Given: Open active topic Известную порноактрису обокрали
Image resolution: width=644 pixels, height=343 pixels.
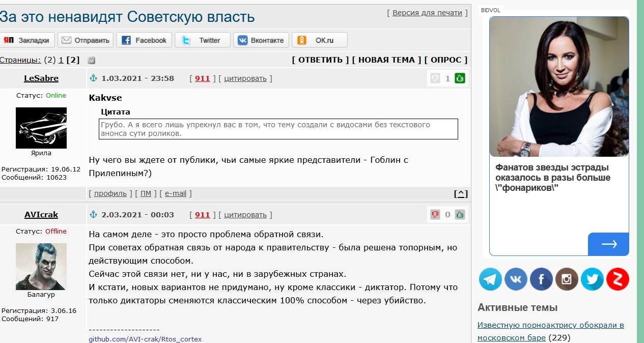Looking at the screenshot, I should [x=551, y=331].
